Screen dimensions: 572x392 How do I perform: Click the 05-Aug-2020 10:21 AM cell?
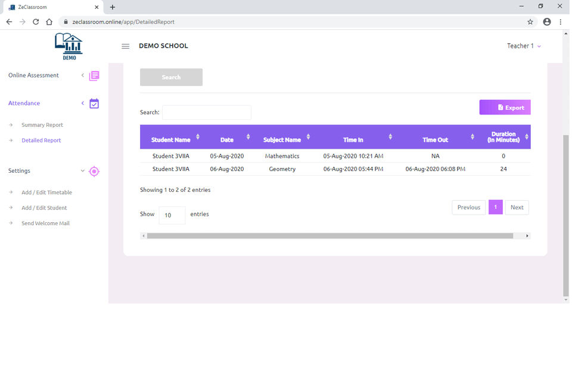(x=353, y=156)
